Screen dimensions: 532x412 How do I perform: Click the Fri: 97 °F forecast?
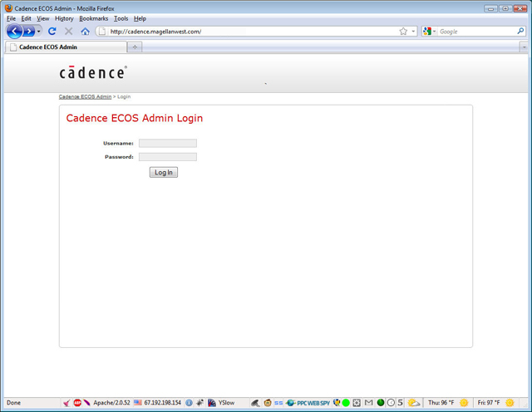pyautogui.click(x=489, y=403)
